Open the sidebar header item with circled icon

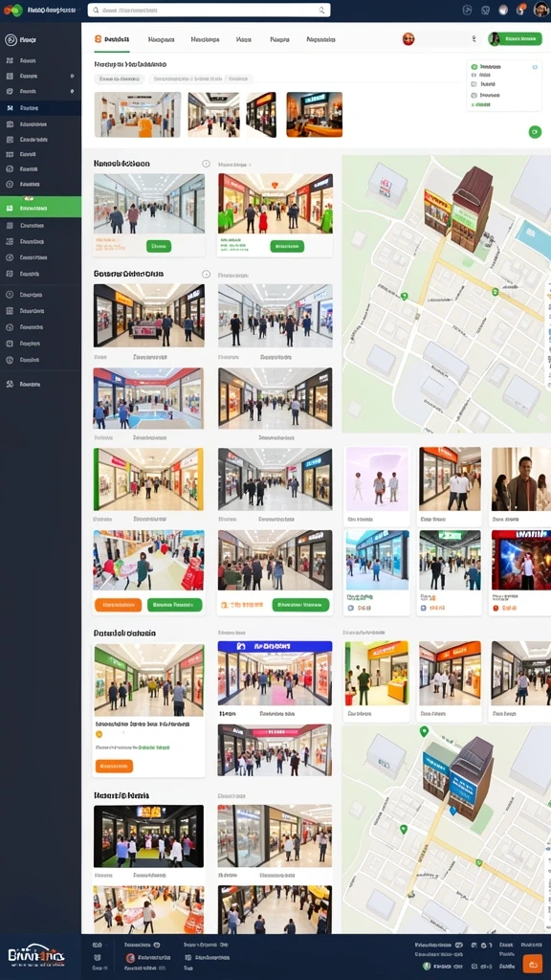pyautogui.click(x=21, y=40)
